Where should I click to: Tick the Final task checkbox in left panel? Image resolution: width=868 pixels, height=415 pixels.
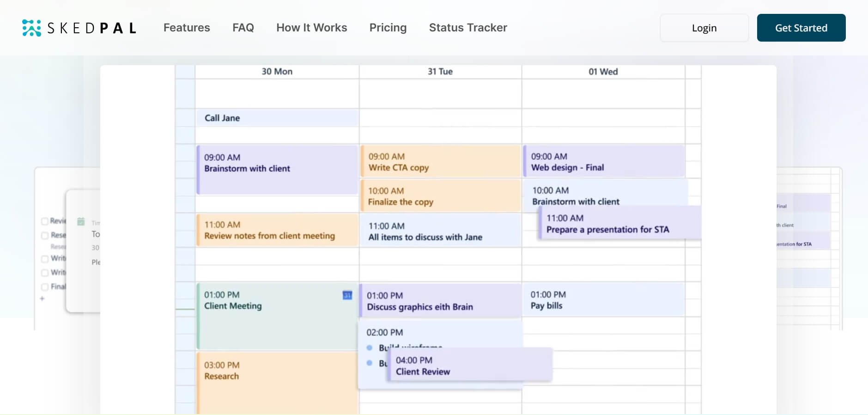click(x=45, y=287)
